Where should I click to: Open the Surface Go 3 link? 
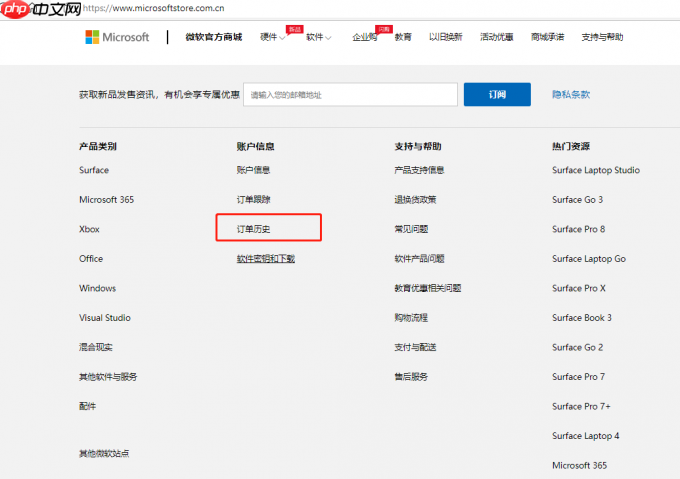pos(577,199)
